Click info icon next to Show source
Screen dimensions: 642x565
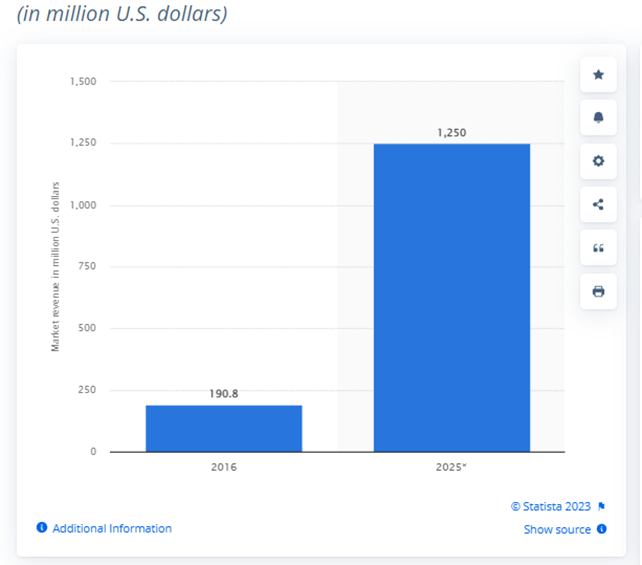[601, 529]
